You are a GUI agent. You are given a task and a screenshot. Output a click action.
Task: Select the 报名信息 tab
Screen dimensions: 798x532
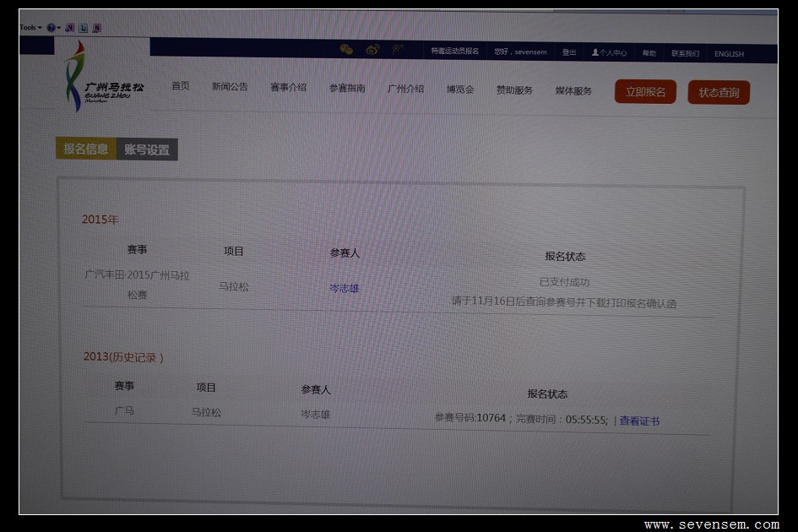click(85, 149)
